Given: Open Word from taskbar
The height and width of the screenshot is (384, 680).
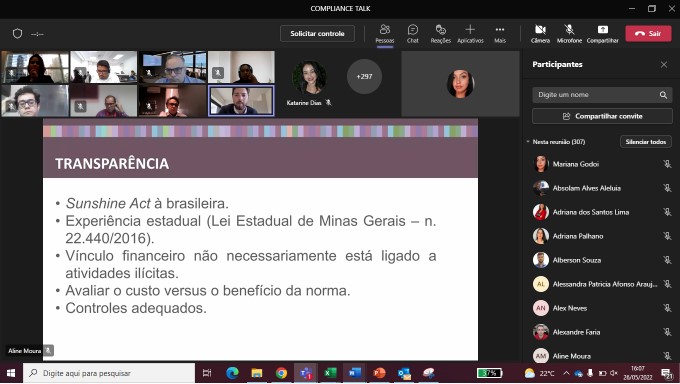Looking at the screenshot, I should [355, 373].
